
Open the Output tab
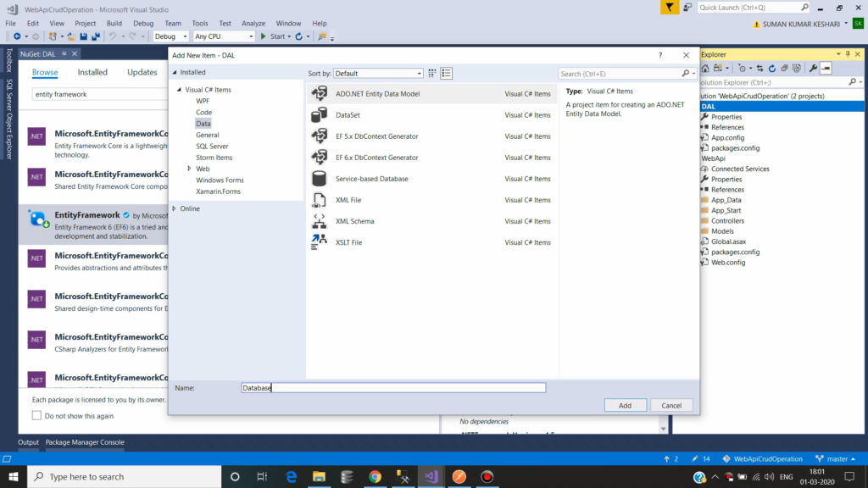(x=28, y=442)
